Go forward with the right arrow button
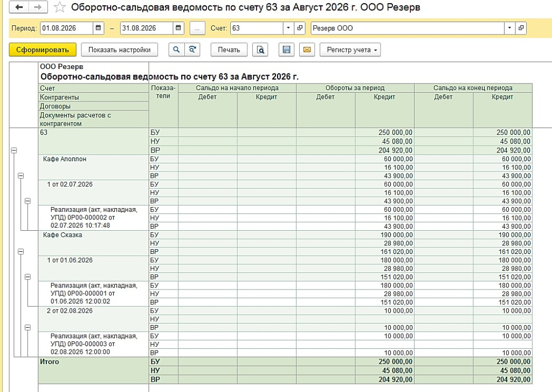The width and height of the screenshot is (552, 392). (x=38, y=7)
